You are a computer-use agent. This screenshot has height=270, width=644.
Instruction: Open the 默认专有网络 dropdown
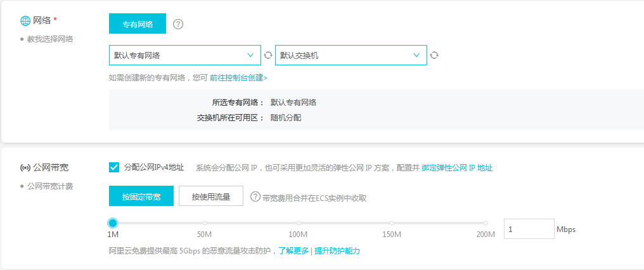coord(184,55)
